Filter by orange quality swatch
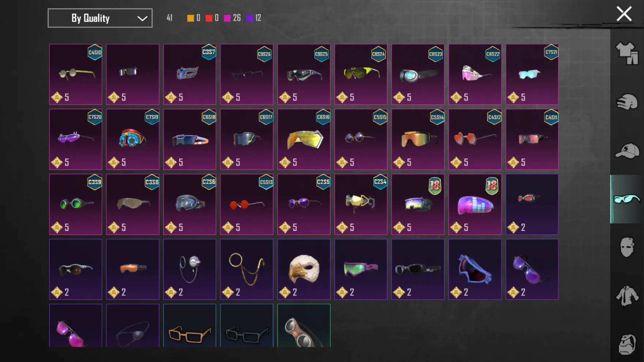 click(191, 18)
